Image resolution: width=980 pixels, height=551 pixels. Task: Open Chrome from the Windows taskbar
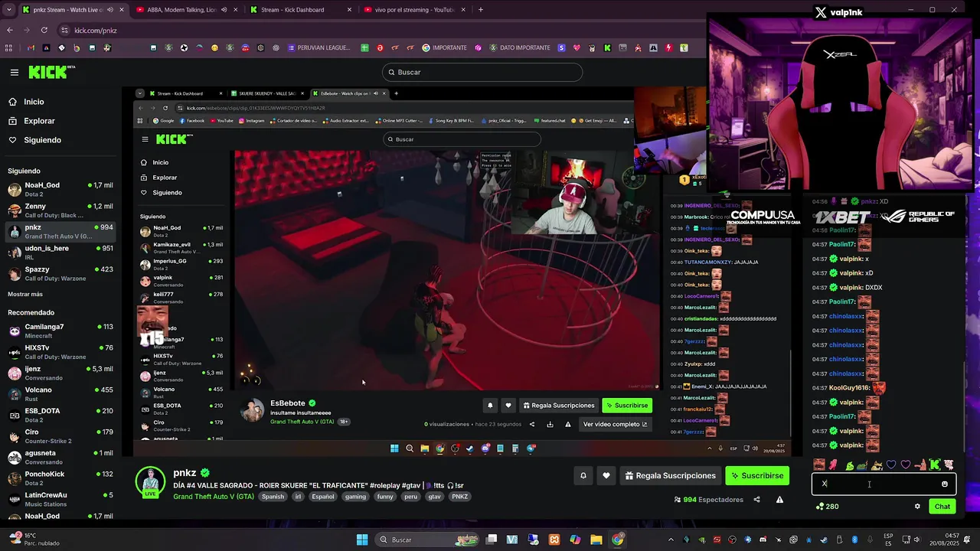click(617, 540)
